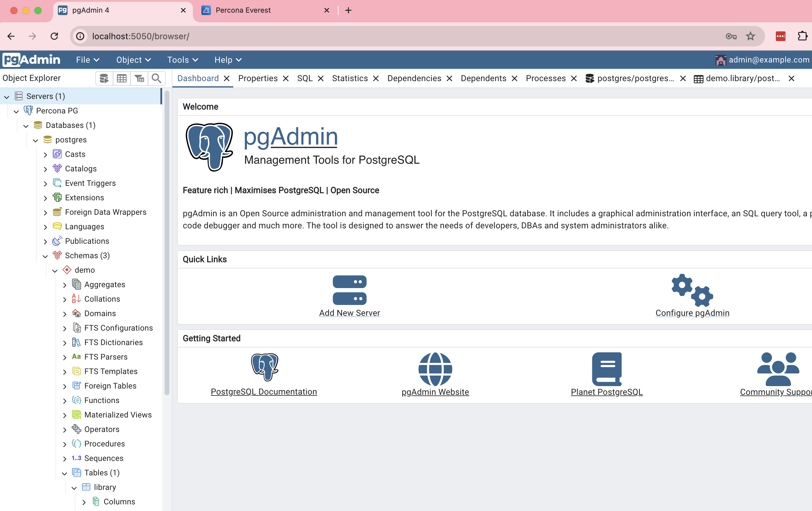Click the Configure pgAdmin gears icon
812x511 pixels.
click(x=692, y=290)
